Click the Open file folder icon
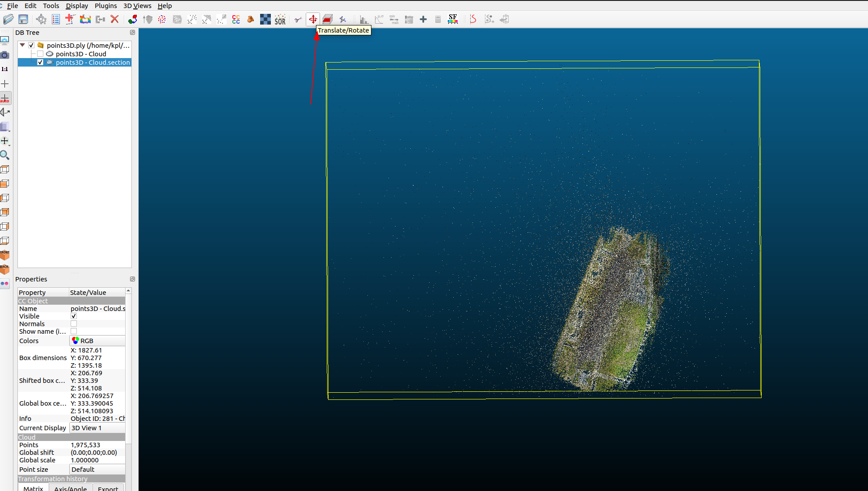This screenshot has height=491, width=868. point(8,19)
